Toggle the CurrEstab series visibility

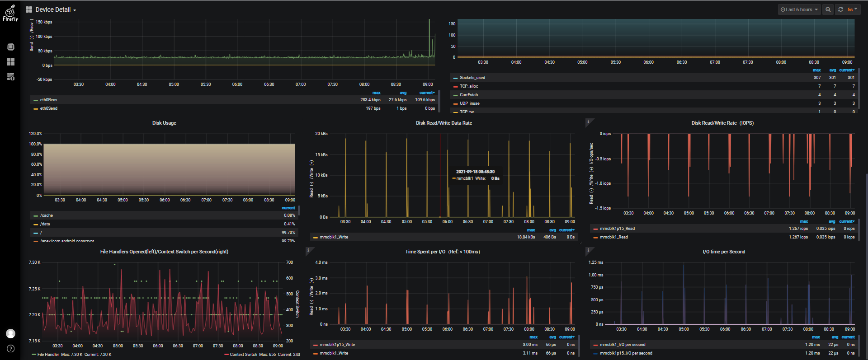pyautogui.click(x=468, y=95)
